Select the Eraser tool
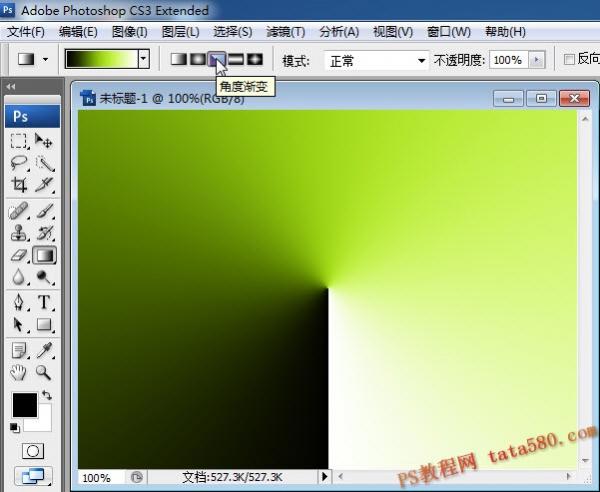The width and height of the screenshot is (600, 492). (18, 255)
